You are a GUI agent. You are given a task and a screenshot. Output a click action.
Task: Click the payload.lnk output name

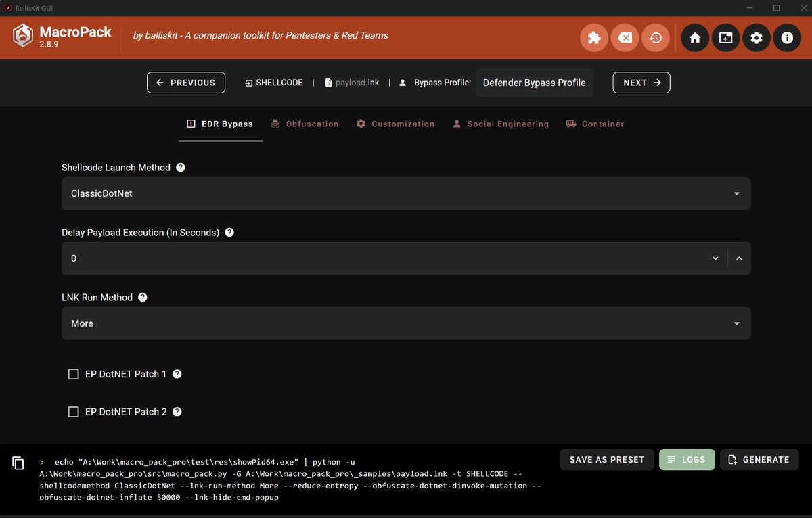click(357, 83)
